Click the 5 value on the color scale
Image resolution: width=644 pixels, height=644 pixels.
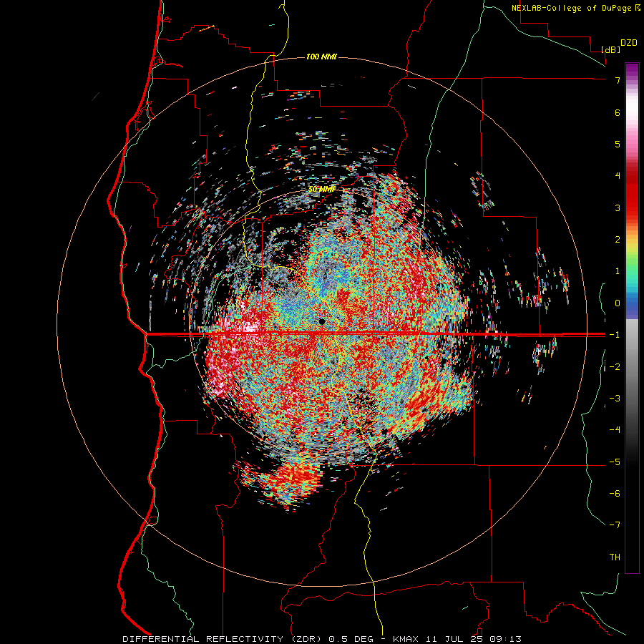point(618,144)
